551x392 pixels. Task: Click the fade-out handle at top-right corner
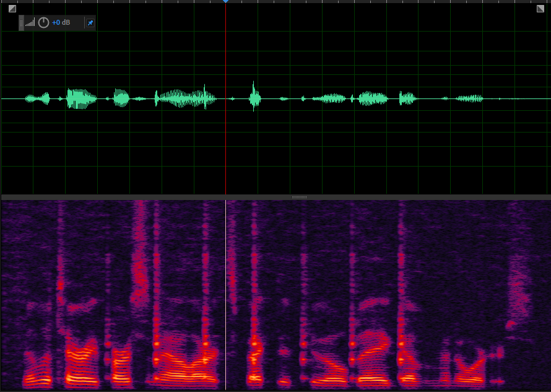[540, 9]
